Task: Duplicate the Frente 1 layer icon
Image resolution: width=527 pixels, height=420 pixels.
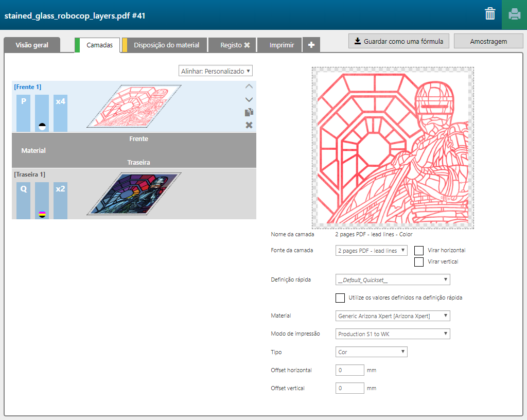Action: click(249, 112)
